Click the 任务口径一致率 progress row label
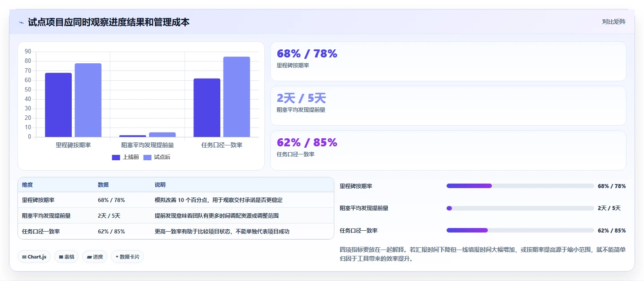Screen dimensions: 644x281 359,230
